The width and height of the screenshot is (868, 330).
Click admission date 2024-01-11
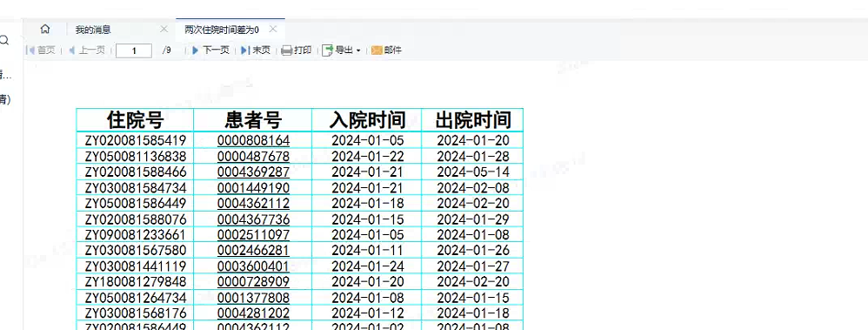[x=367, y=251]
